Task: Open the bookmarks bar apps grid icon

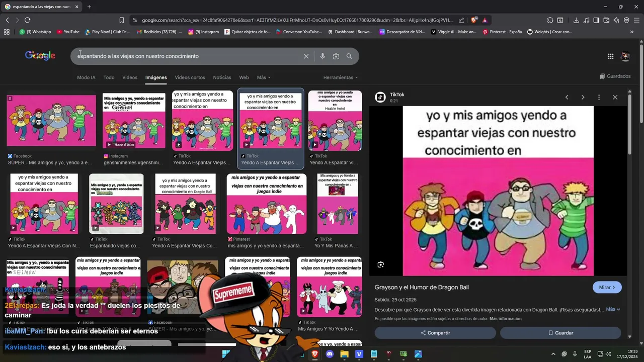Action: click(x=7, y=32)
